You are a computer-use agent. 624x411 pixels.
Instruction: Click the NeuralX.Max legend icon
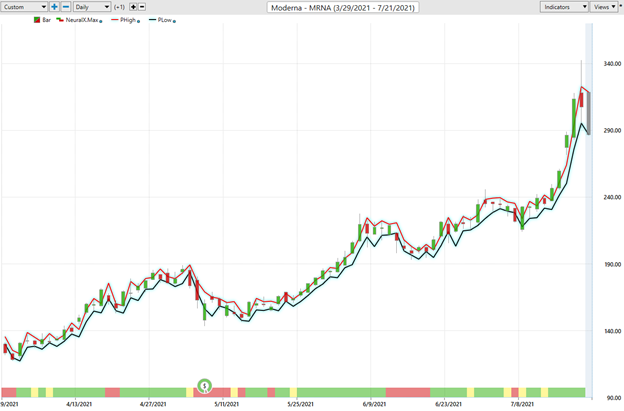pyautogui.click(x=60, y=20)
